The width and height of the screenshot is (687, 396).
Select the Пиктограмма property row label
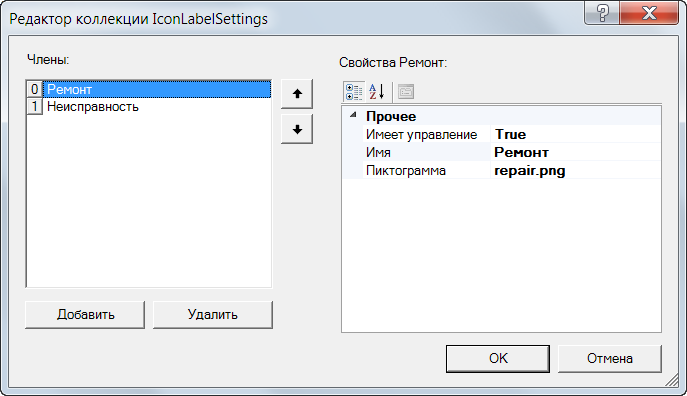[406, 170]
